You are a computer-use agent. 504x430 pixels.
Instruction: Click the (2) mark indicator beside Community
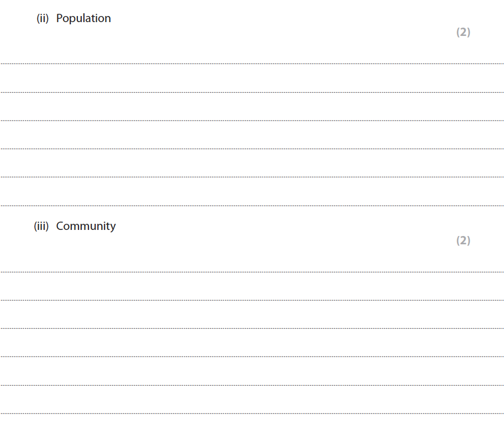463,240
